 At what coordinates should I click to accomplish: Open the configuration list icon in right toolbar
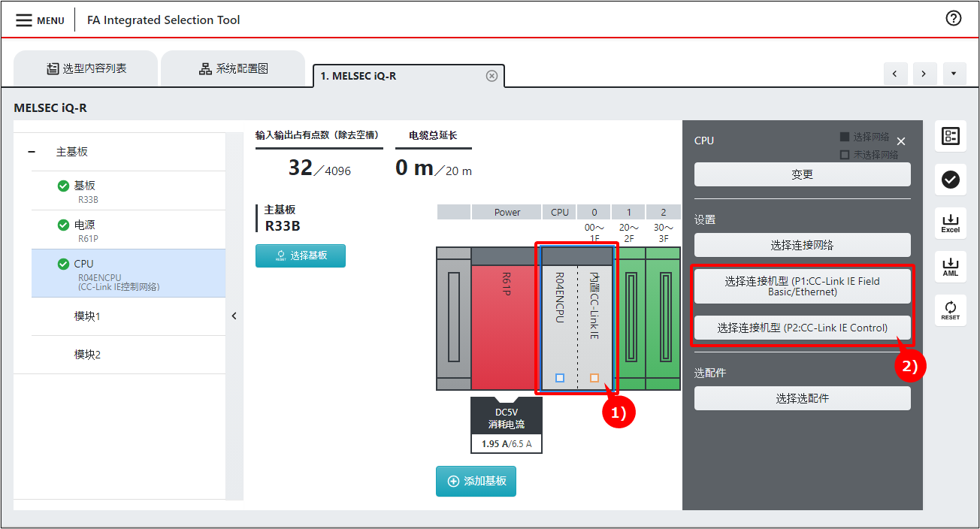point(950,136)
